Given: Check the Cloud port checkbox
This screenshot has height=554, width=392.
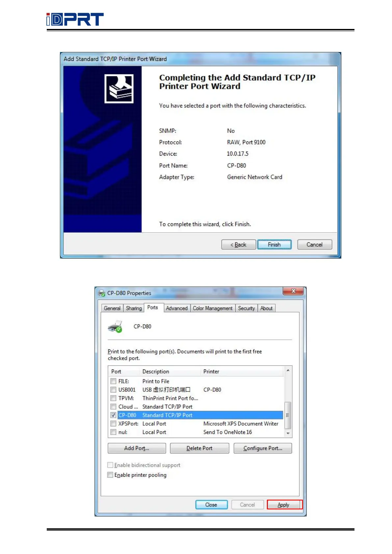Looking at the screenshot, I should [113, 407].
